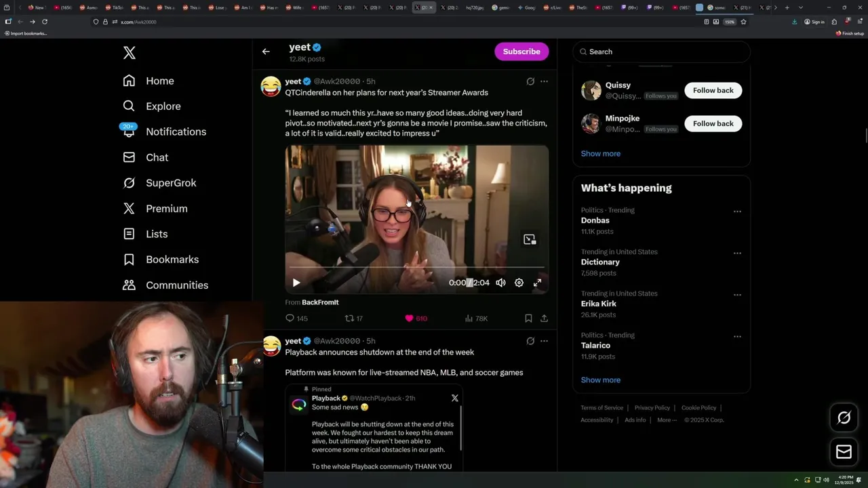Image resolution: width=868 pixels, height=488 pixels.
Task: Open Premium in the sidebar
Action: tap(155, 209)
